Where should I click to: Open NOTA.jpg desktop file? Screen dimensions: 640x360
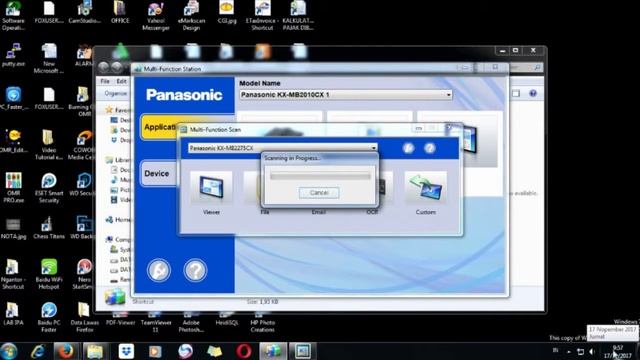[13, 228]
